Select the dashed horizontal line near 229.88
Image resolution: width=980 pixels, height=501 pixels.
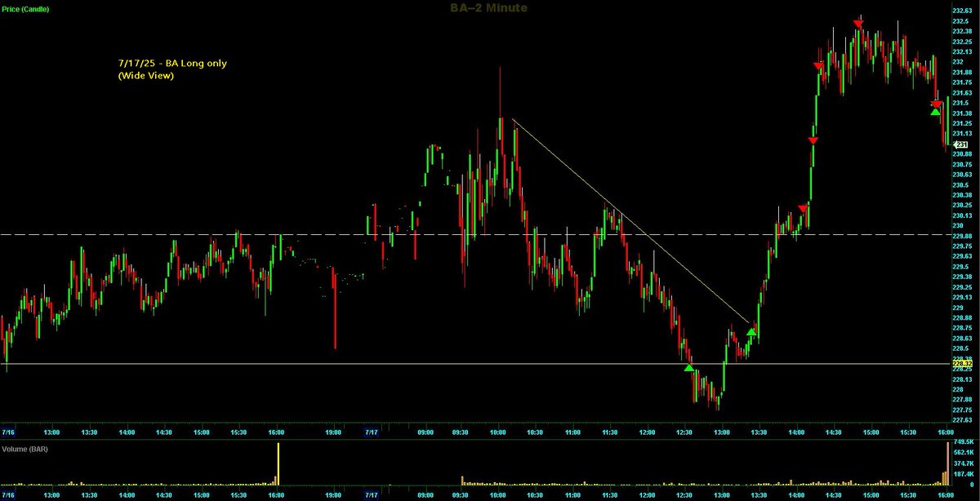(x=474, y=235)
